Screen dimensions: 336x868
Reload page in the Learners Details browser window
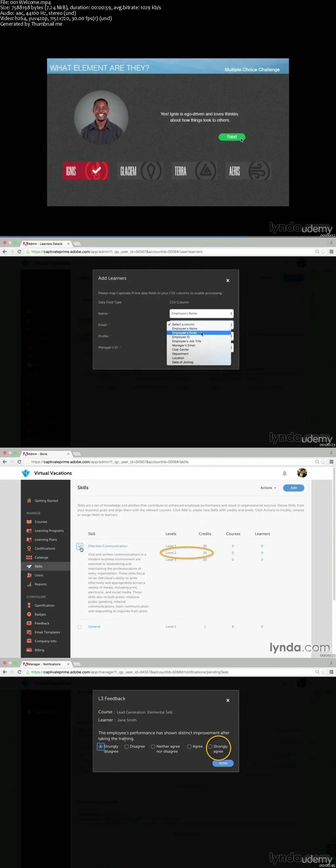tap(19, 252)
